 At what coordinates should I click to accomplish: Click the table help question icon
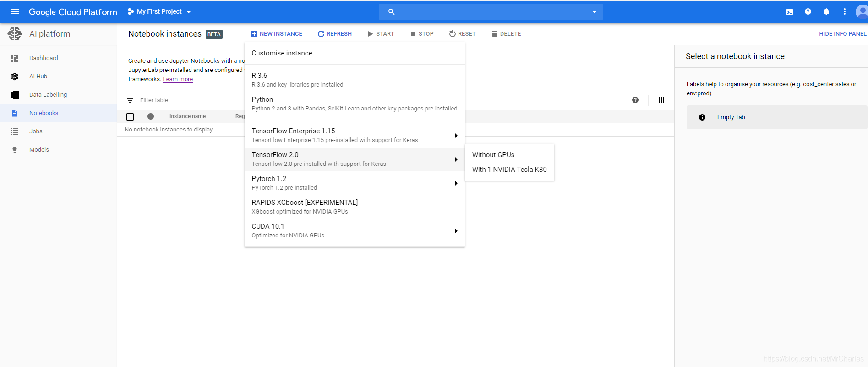coord(635,100)
